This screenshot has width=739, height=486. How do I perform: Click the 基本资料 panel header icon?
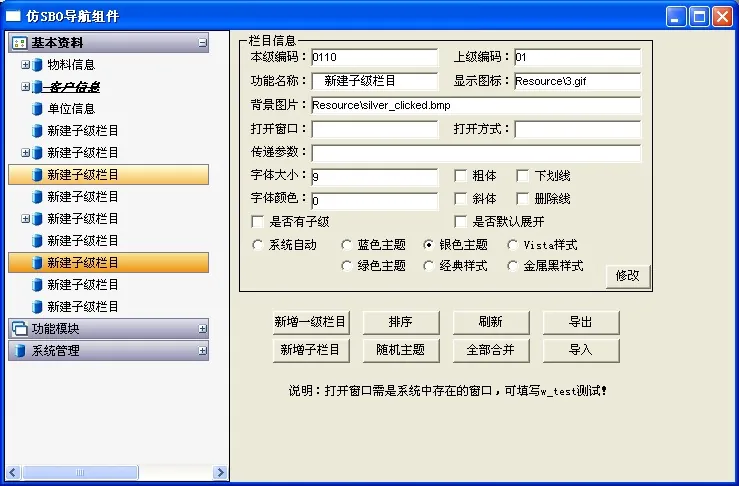pos(19,43)
